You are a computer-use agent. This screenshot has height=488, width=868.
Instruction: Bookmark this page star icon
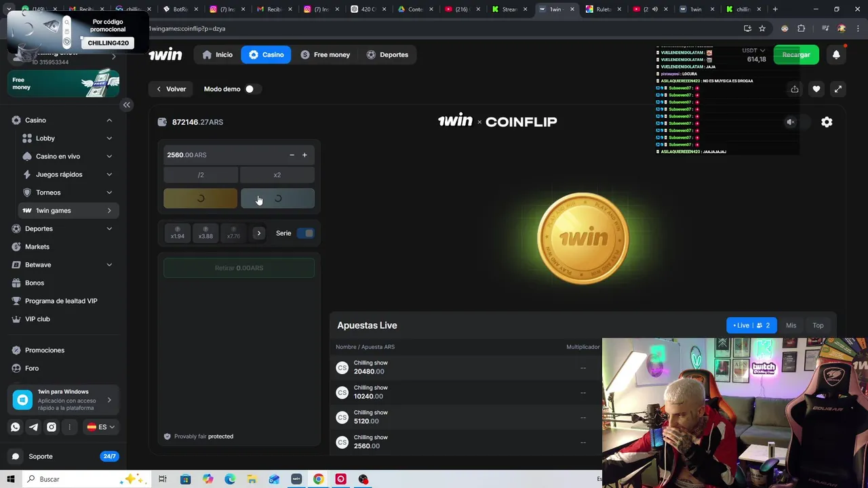pyautogui.click(x=762, y=28)
